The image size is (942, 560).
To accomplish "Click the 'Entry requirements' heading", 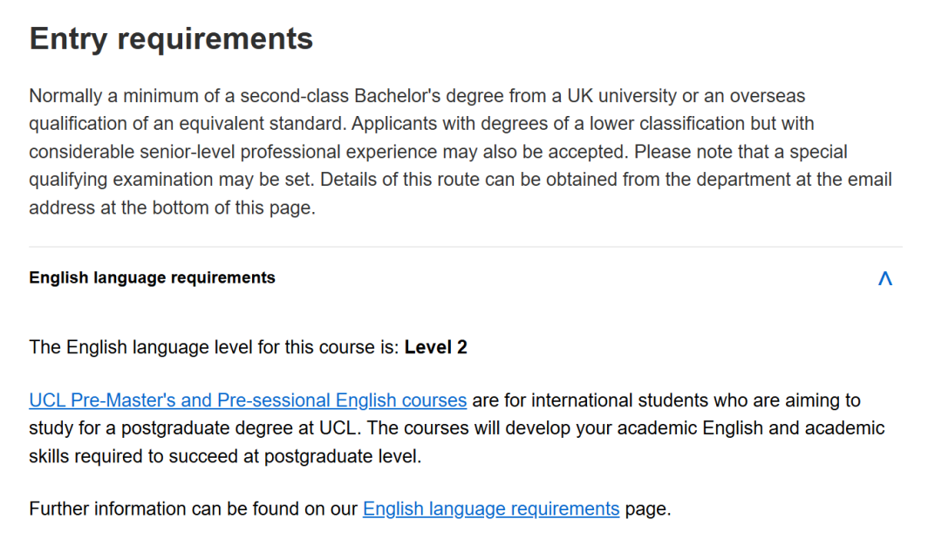I will coord(171,39).
